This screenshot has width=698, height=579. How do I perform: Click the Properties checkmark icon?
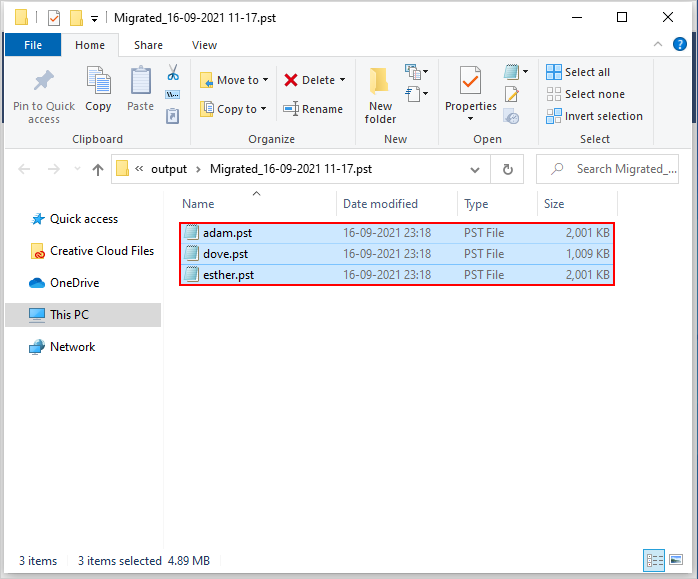coord(471,81)
